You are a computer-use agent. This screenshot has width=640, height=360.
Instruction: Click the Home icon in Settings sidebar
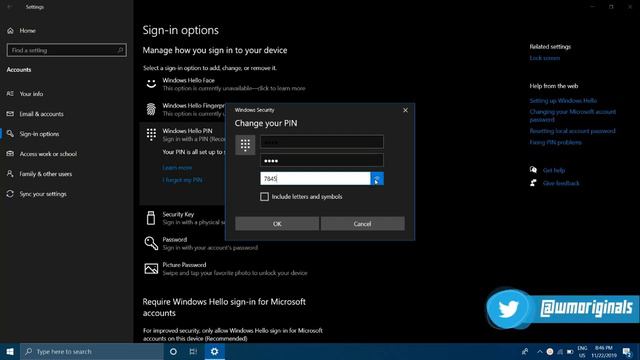tap(10, 31)
